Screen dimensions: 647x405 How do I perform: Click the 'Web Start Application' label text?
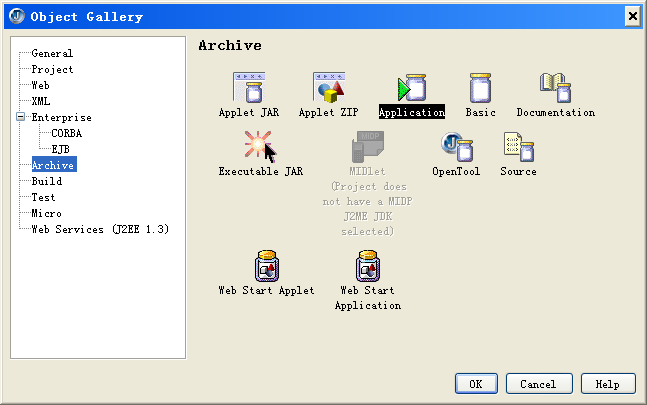pos(368,298)
